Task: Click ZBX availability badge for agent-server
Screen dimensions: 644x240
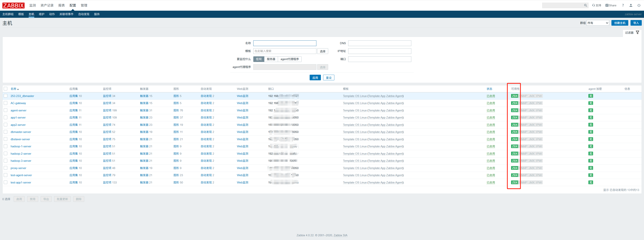Action: click(514, 110)
